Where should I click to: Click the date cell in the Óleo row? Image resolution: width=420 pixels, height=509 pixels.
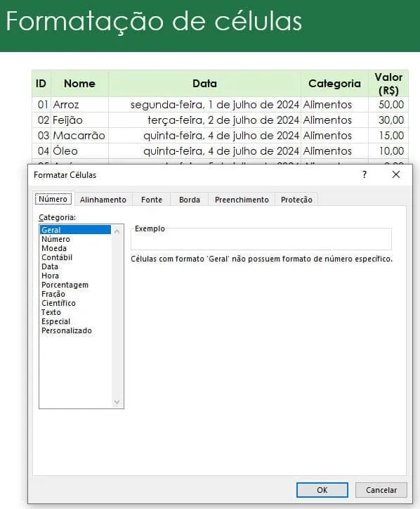(204, 151)
